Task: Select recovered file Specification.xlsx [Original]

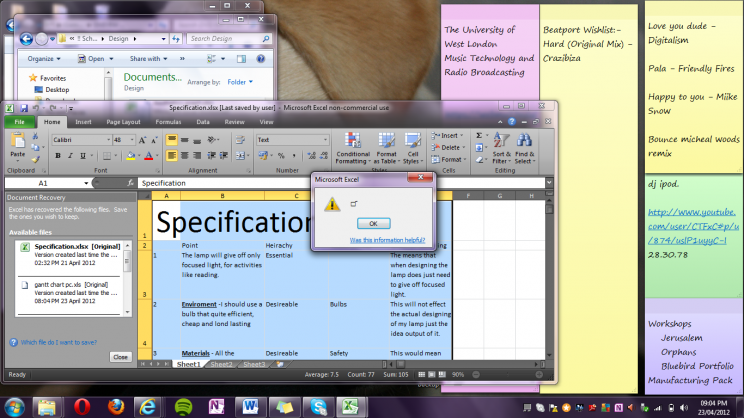Action: coord(70,254)
